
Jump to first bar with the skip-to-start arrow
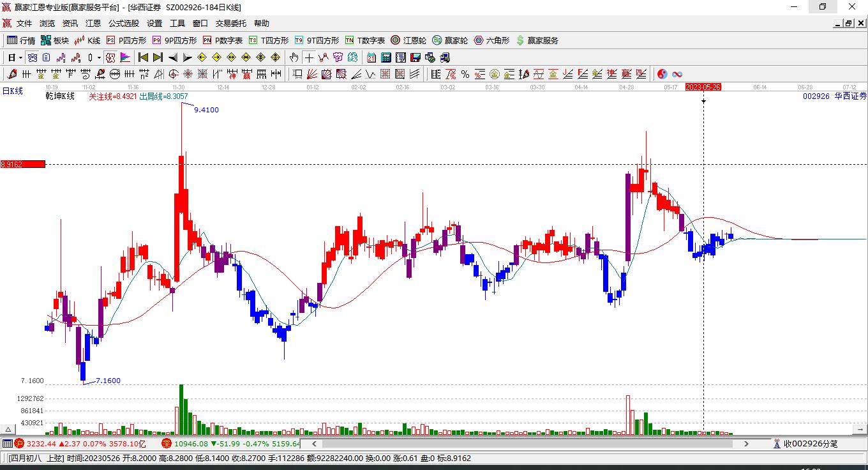coord(143,57)
